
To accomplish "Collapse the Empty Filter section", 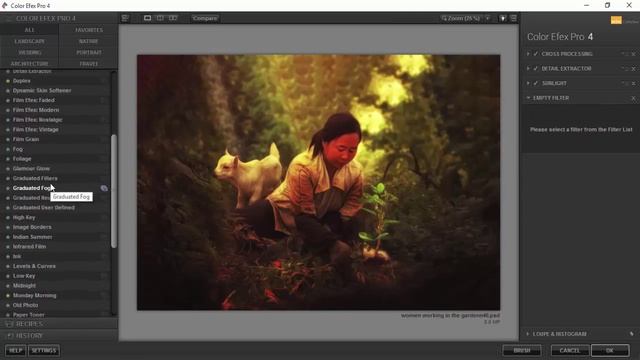I will (528, 98).
